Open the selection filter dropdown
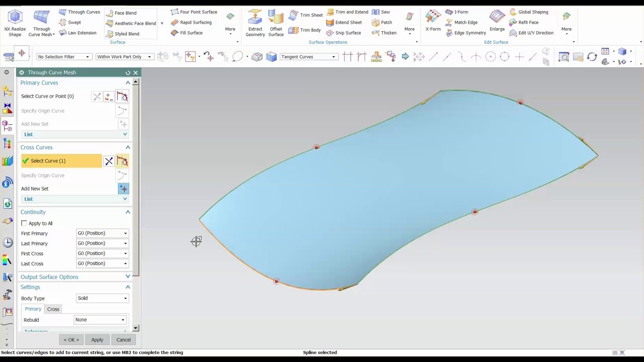Screen dimensions: 644x362 (63, 57)
